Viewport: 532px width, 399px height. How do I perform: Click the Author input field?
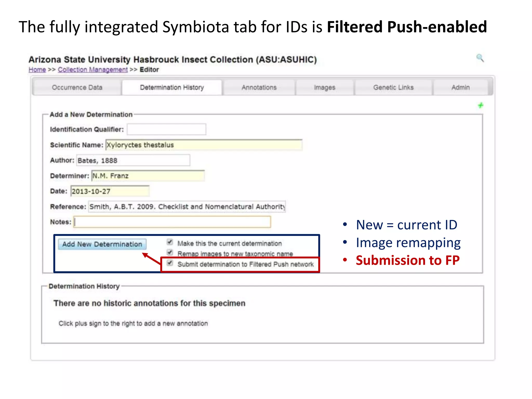click(x=133, y=160)
